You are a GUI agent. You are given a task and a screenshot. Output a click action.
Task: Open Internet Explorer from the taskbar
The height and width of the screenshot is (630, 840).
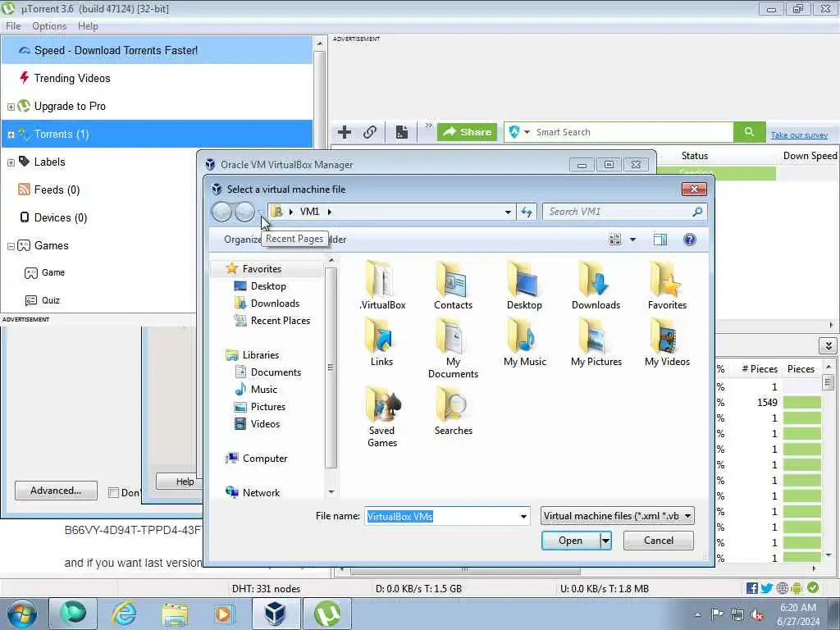tap(124, 614)
